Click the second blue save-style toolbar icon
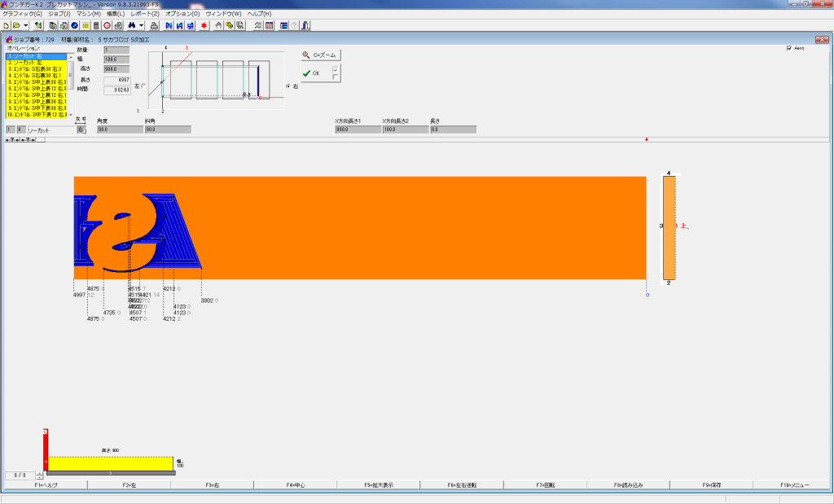 tap(180, 25)
